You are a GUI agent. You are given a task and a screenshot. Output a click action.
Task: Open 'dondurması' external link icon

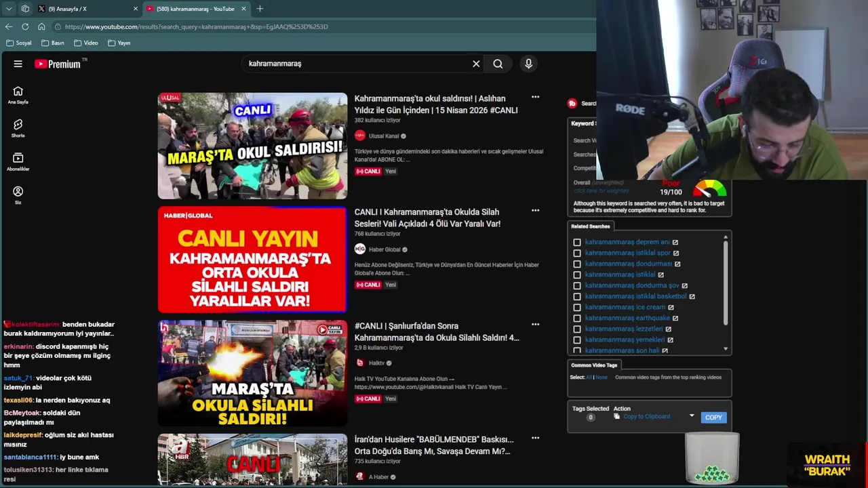pos(677,264)
